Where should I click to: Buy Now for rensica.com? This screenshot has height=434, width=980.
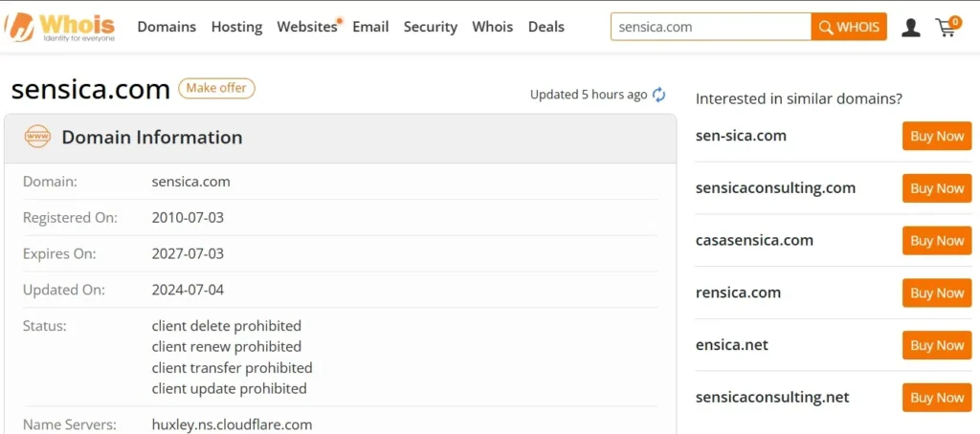pyautogui.click(x=937, y=293)
